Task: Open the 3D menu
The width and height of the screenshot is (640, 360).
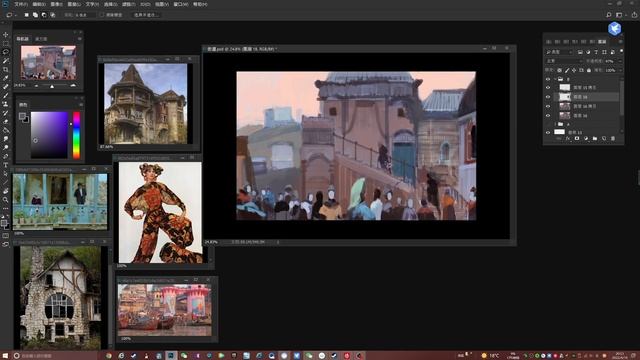Action: click(x=145, y=4)
